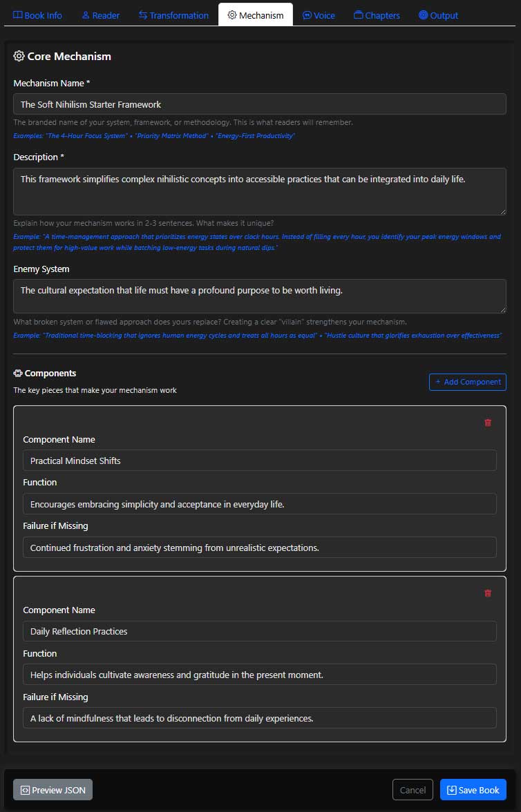Click Save Book
This screenshot has width=521, height=812.
(x=473, y=790)
